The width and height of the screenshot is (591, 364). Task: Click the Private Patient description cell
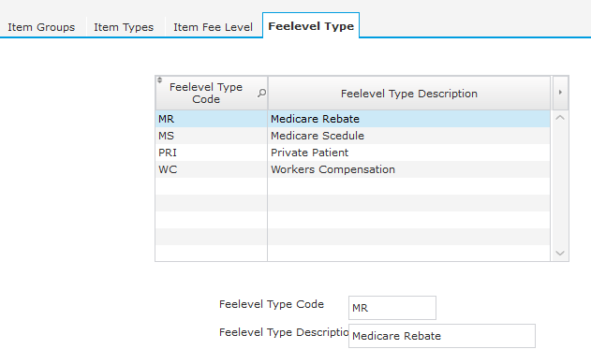409,153
